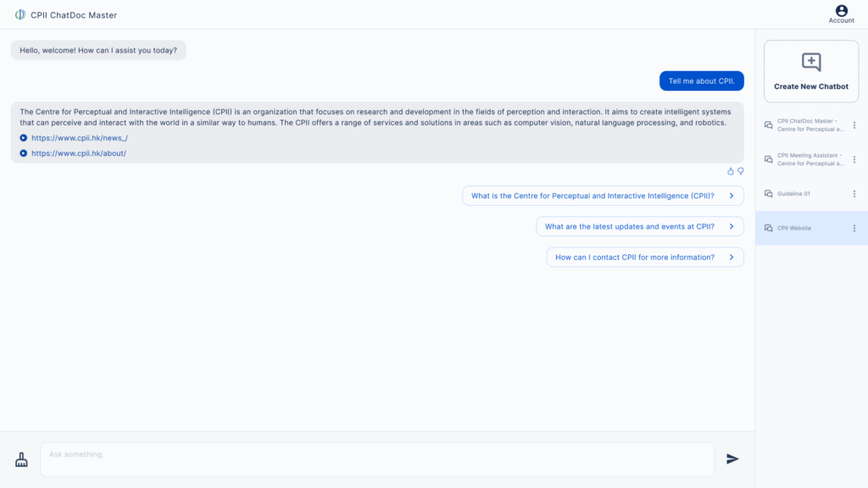Click the broom clear chat icon
The image size is (868, 488).
pos(22,459)
